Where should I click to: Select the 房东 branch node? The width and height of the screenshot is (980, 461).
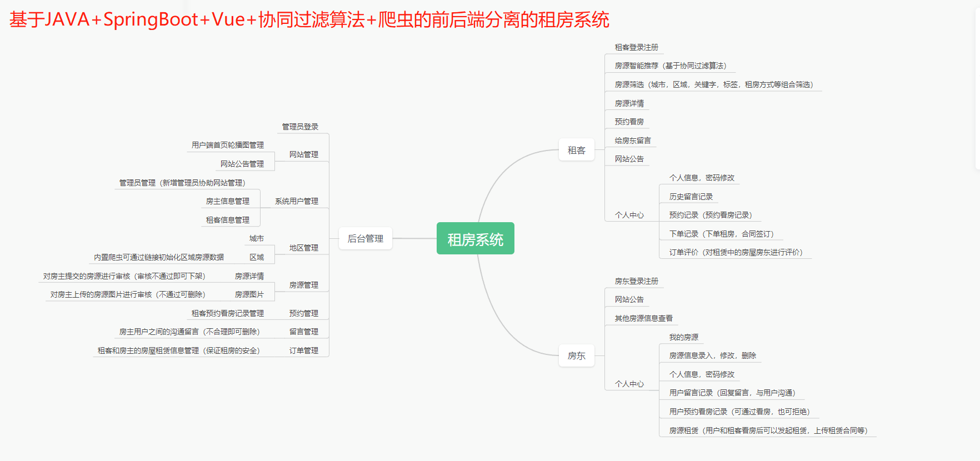point(577,356)
